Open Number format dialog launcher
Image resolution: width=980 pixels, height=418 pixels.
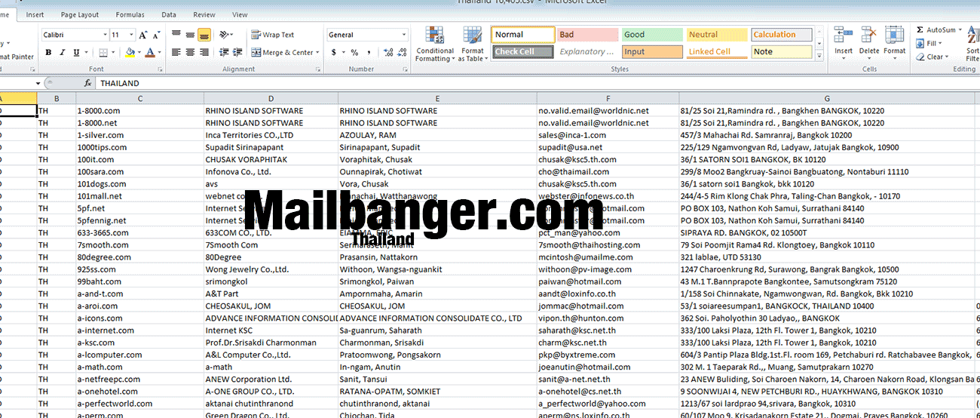click(407, 69)
